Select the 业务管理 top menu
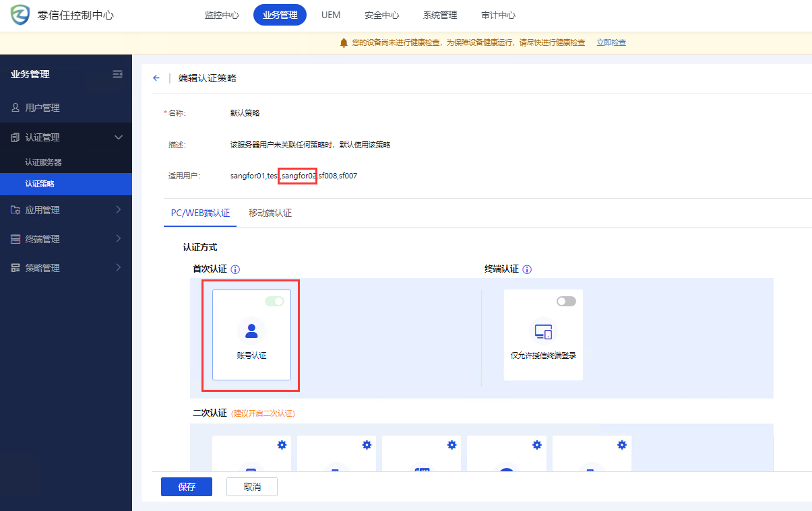This screenshot has height=511, width=812. pos(280,15)
